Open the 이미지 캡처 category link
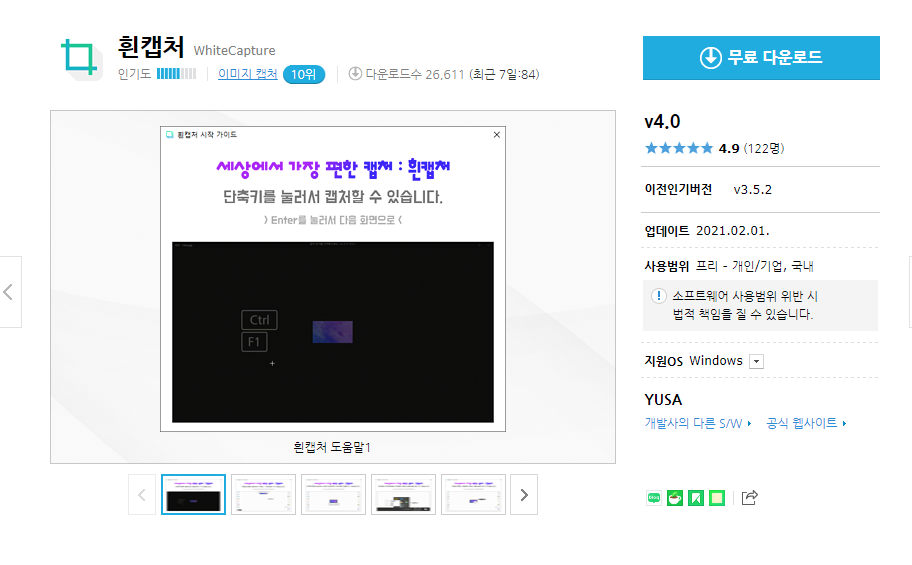Screen dimensions: 912x565 (247, 74)
